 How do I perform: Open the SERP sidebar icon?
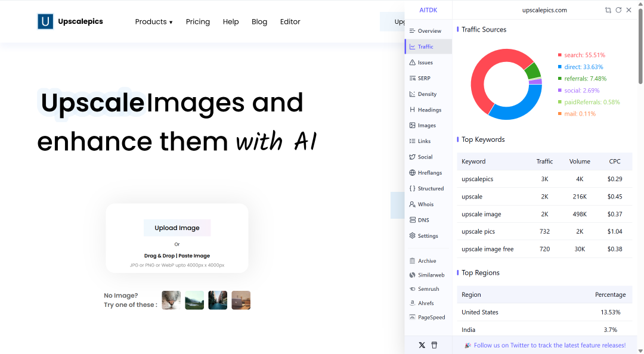(x=413, y=78)
